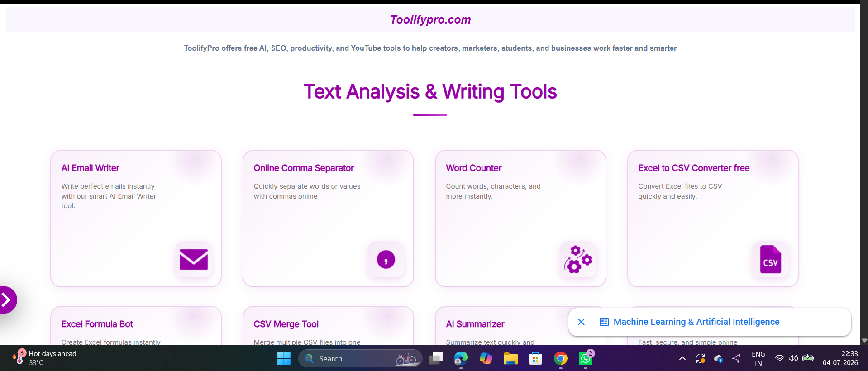
Task: Click the CSV file icon in Excel to CSV card
Action: pos(771,259)
